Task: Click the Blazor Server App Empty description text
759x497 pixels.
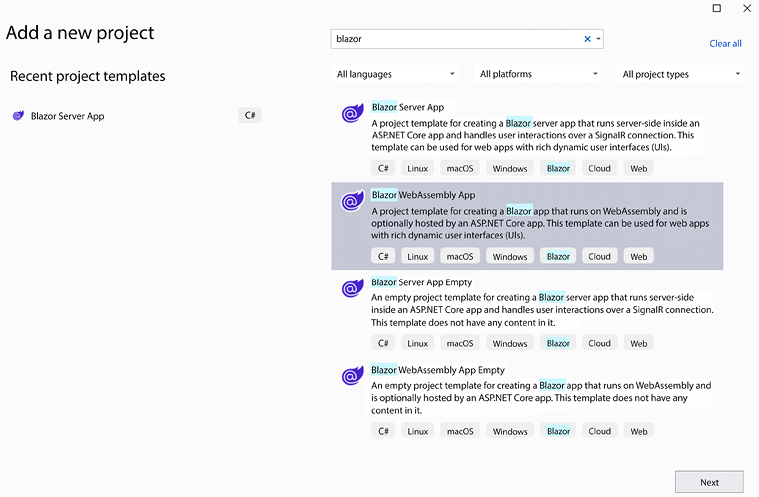Action: point(542,310)
